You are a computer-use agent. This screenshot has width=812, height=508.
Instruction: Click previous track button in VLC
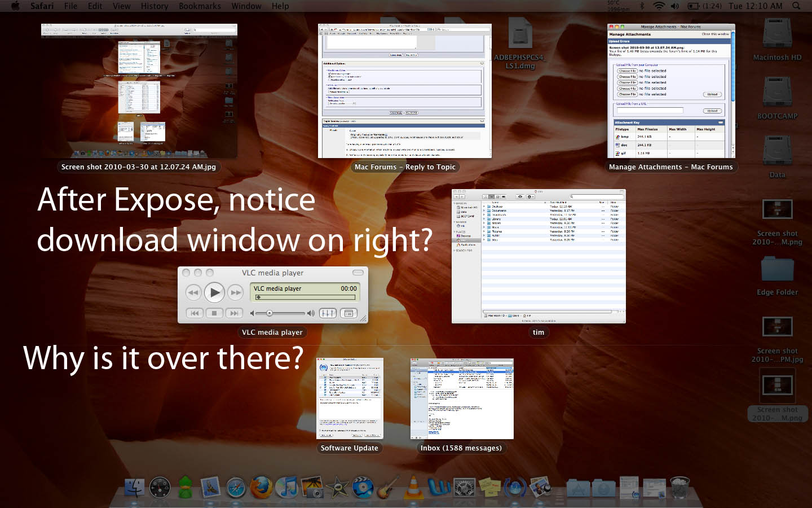[x=195, y=313]
